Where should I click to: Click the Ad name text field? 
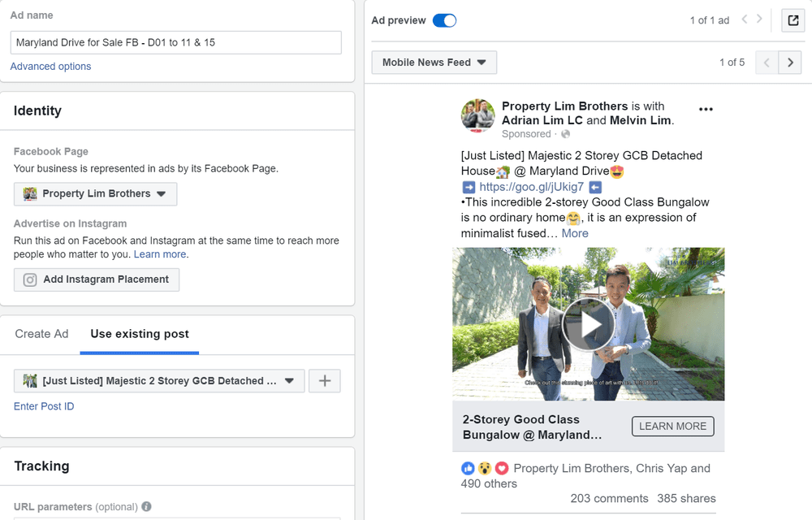coord(176,43)
